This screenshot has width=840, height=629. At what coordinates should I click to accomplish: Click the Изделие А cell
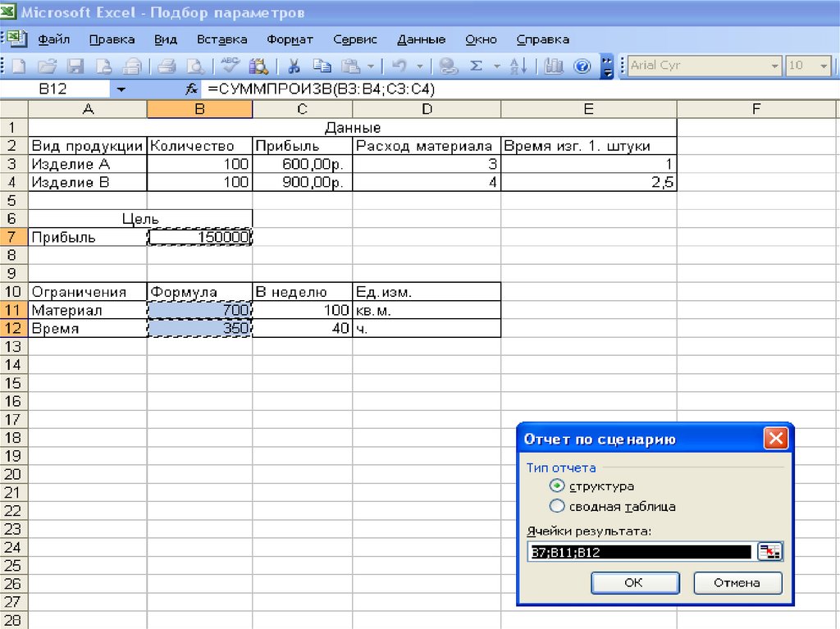tap(87, 164)
